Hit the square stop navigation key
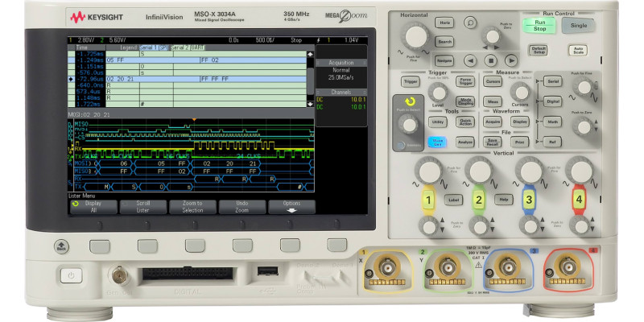Viewport: 644px width, 322px height. coord(490,61)
